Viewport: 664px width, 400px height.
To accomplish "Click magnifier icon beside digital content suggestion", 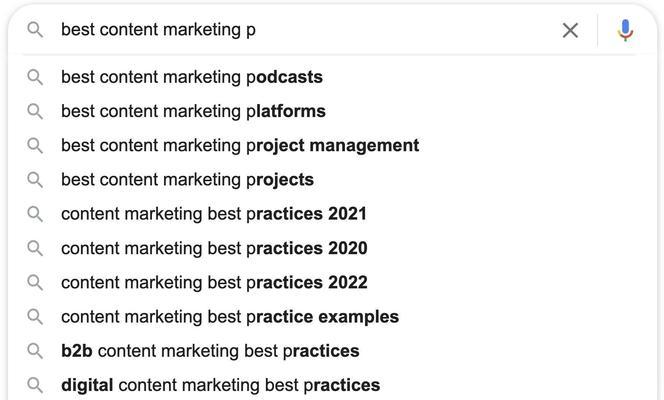I will pos(35,386).
